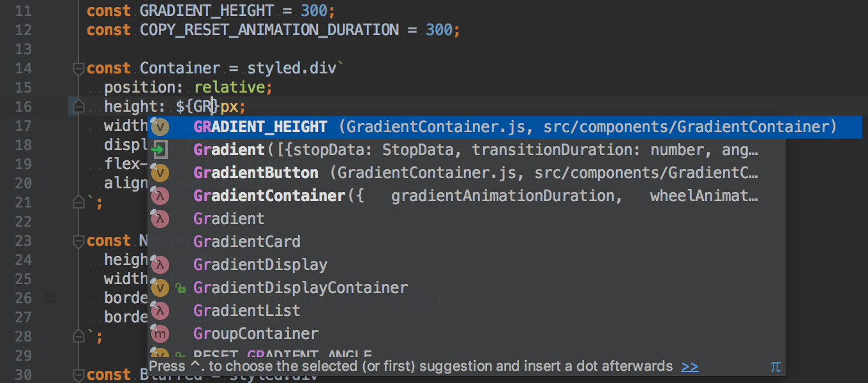Click the green arrow icon beside Gradient(
This screenshot has width=868, height=383.
(160, 150)
